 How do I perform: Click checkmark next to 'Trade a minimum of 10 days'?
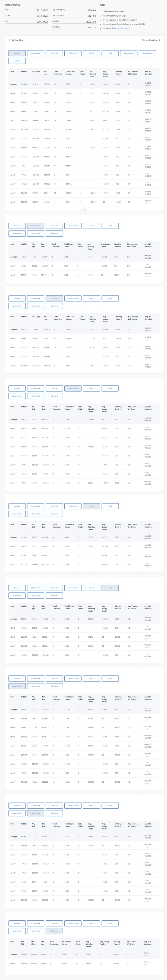click(x=101, y=12)
